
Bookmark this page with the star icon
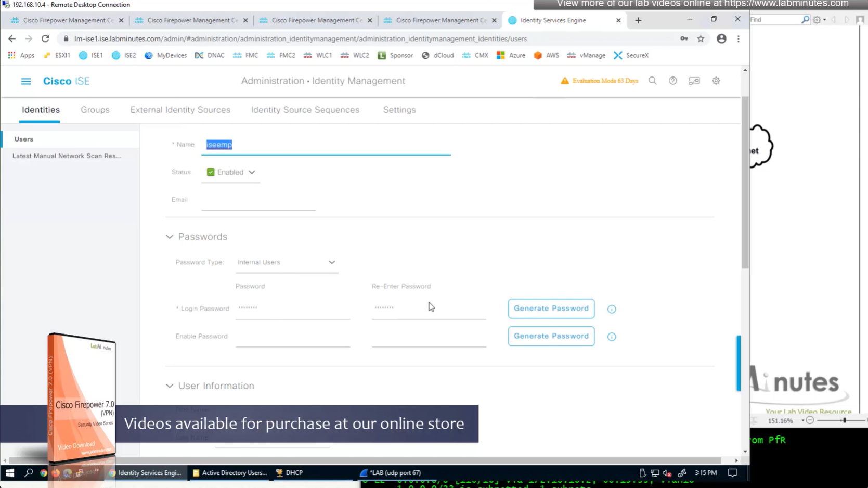701,39
